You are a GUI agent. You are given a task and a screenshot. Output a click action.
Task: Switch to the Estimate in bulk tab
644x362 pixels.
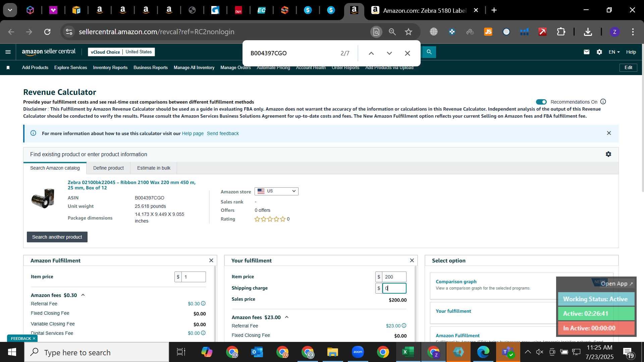(154, 168)
